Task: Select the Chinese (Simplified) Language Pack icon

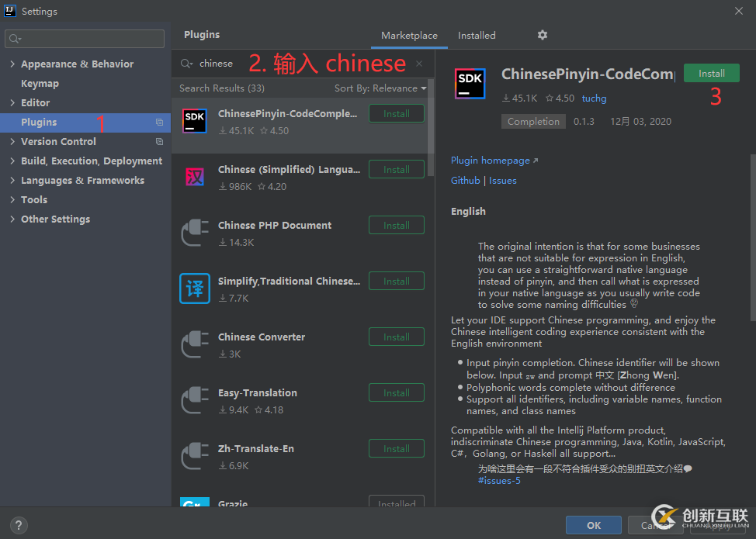Action: tap(194, 177)
